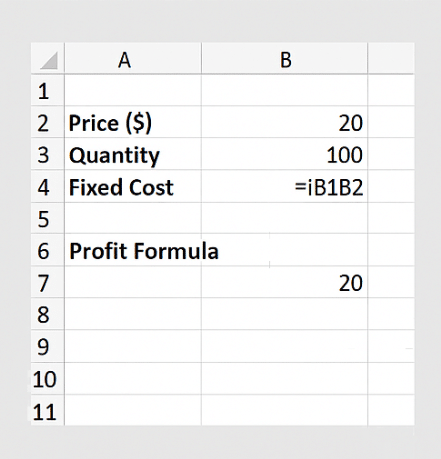Click empty cell A7
Image resolution: width=441 pixels, height=459 pixels.
tap(133, 282)
